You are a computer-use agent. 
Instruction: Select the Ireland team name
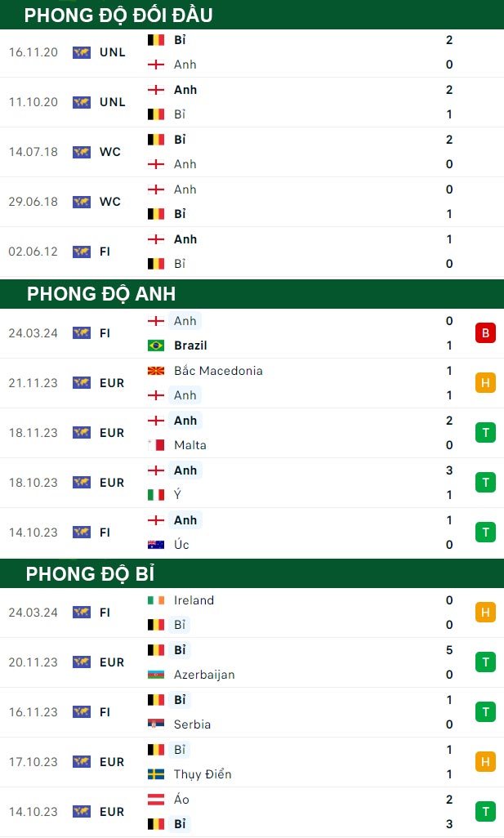[x=194, y=600]
